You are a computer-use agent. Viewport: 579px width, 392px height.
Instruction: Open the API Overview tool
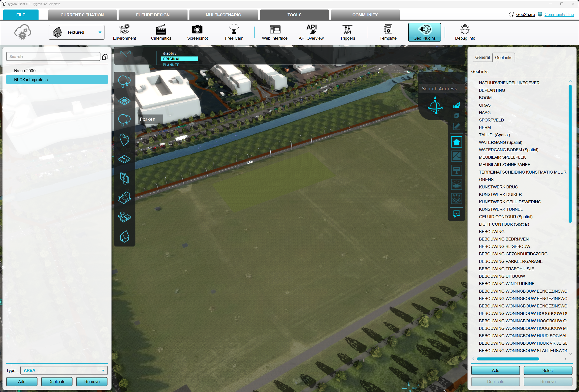311,32
